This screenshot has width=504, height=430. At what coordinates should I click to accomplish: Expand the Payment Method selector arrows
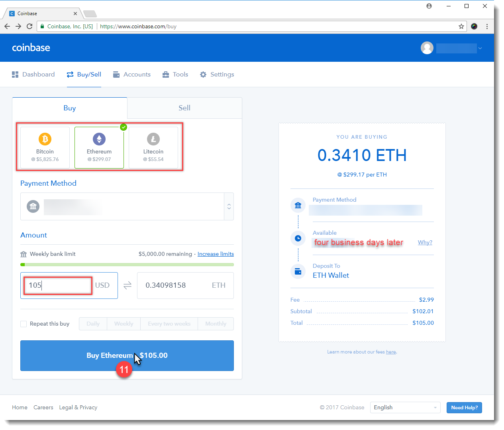(229, 206)
